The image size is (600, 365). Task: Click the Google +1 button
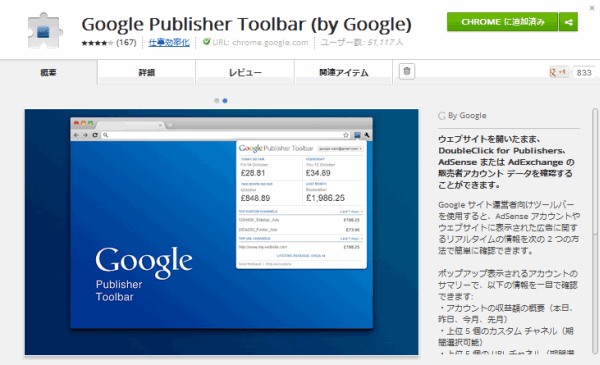[x=559, y=72]
